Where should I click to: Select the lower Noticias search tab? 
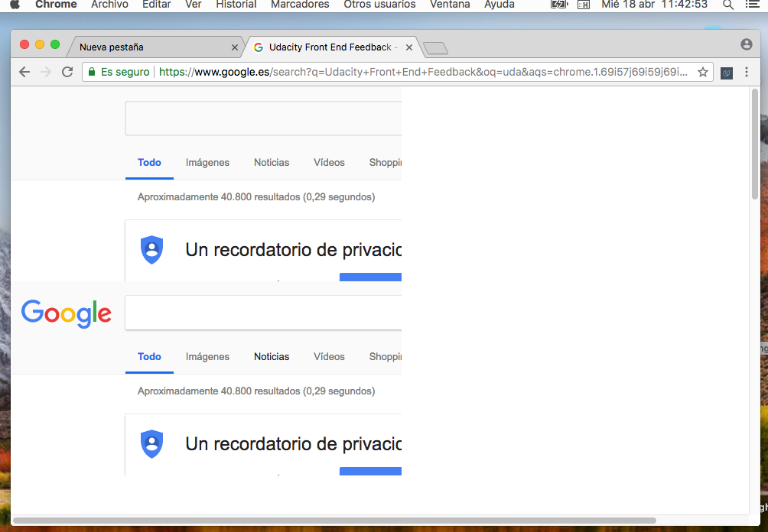(272, 357)
